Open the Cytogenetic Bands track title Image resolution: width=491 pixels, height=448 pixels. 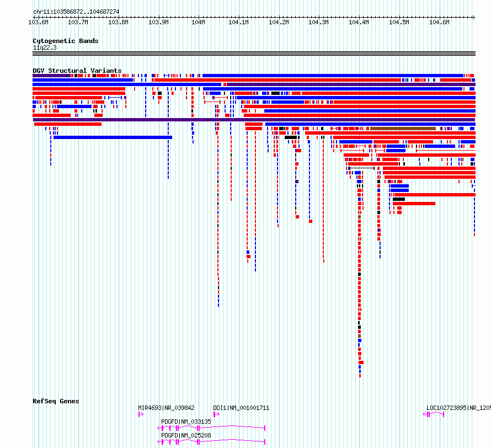coord(66,41)
